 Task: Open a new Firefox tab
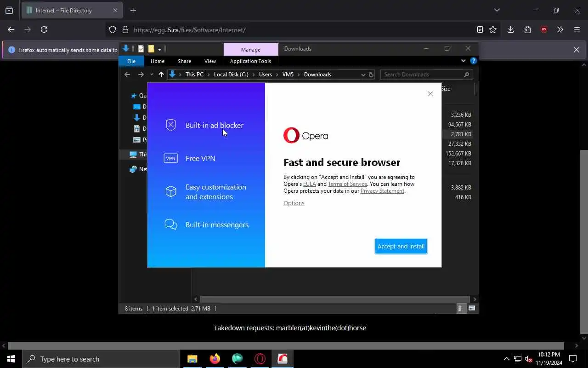click(x=133, y=10)
